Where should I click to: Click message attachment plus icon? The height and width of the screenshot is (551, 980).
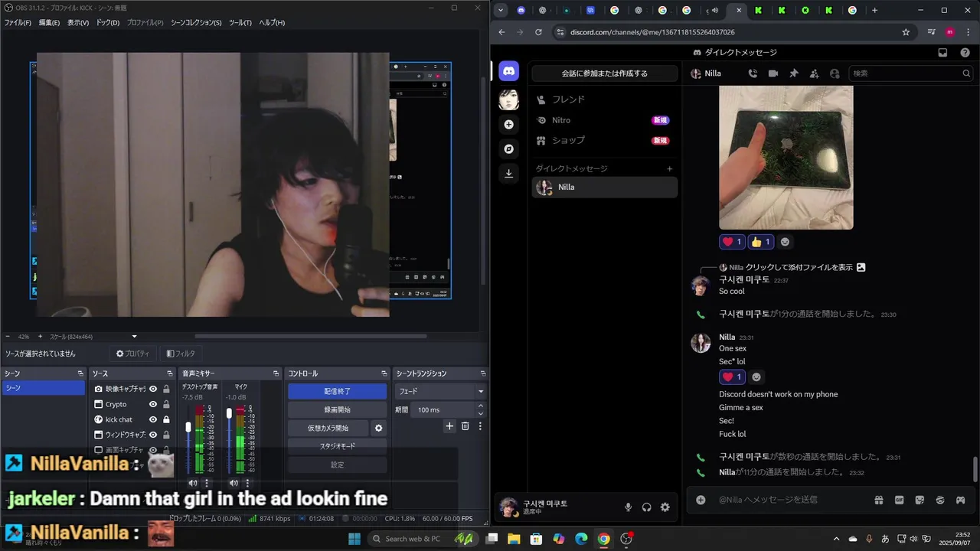(x=701, y=500)
